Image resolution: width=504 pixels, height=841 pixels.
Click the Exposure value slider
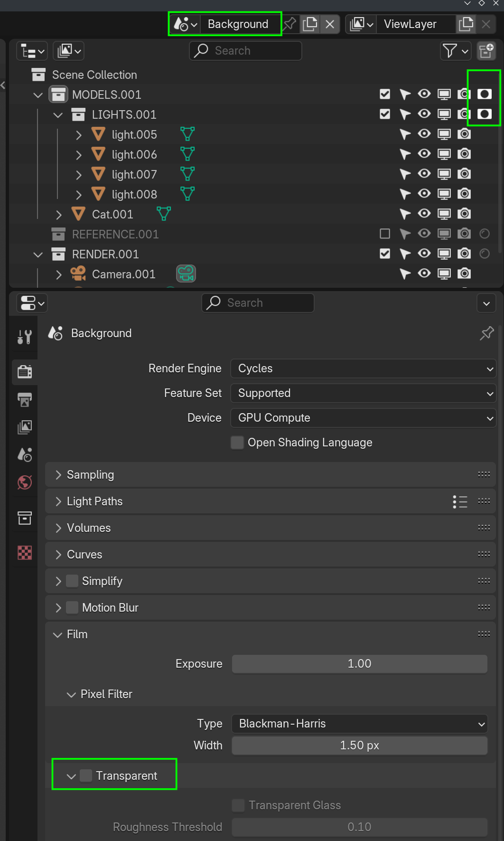tap(359, 664)
